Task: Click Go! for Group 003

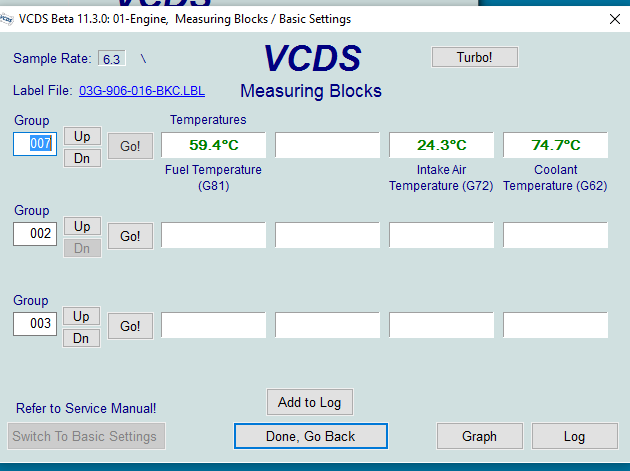Action: [x=130, y=326]
